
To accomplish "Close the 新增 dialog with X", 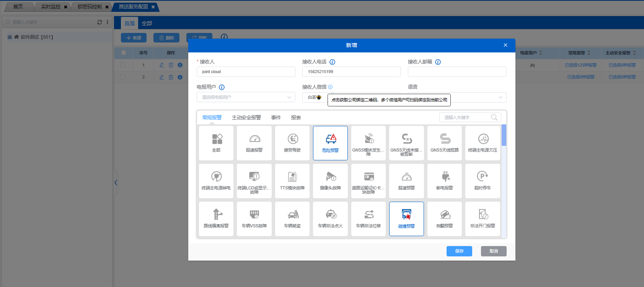I will [505, 45].
